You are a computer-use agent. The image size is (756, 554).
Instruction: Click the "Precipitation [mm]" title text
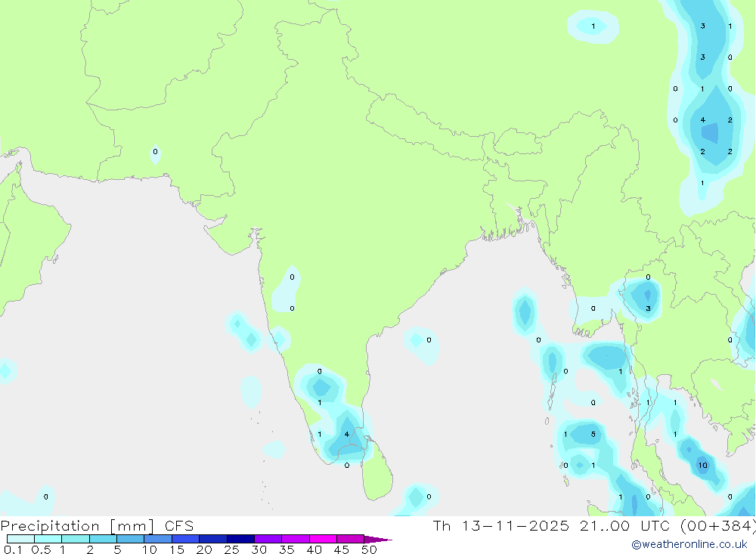pyautogui.click(x=77, y=526)
